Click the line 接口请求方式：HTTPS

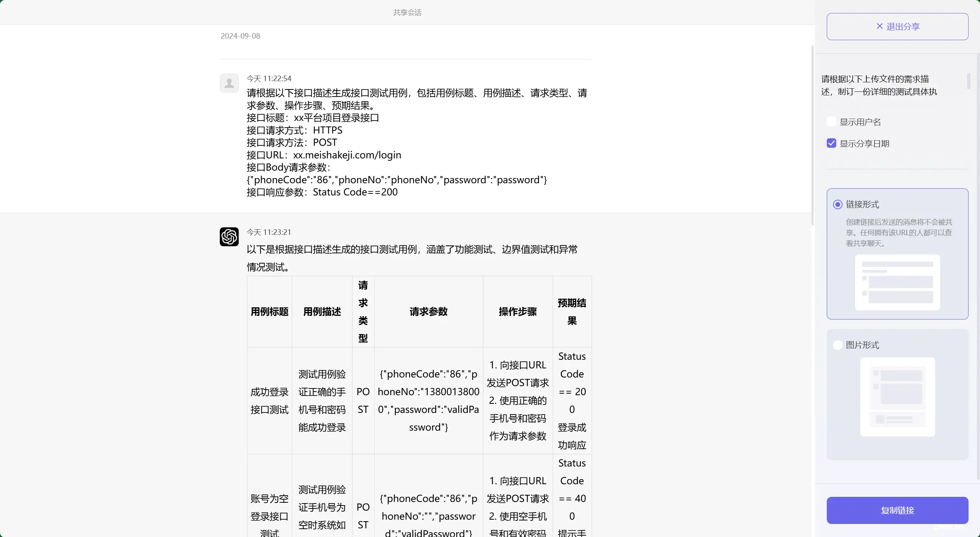click(295, 130)
